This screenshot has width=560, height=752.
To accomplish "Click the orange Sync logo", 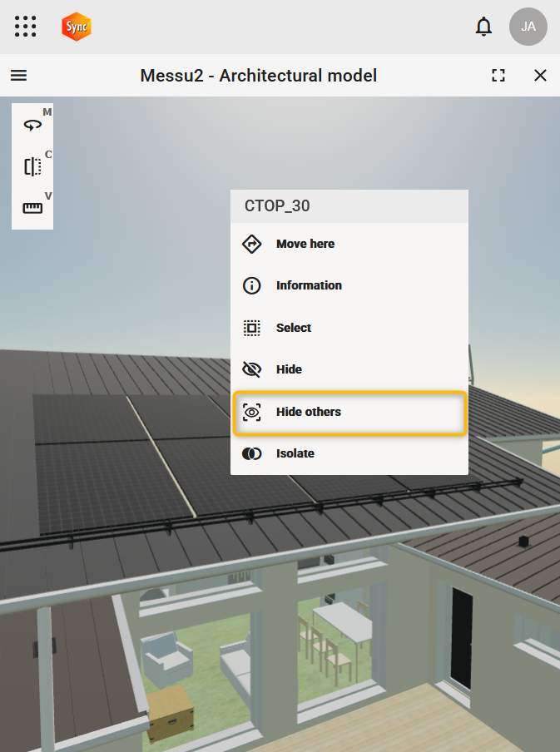I will pyautogui.click(x=77, y=27).
